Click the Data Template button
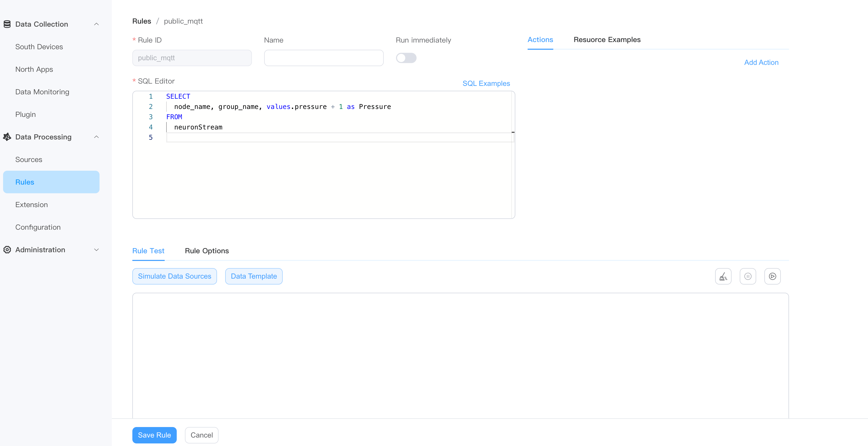 [x=254, y=276]
